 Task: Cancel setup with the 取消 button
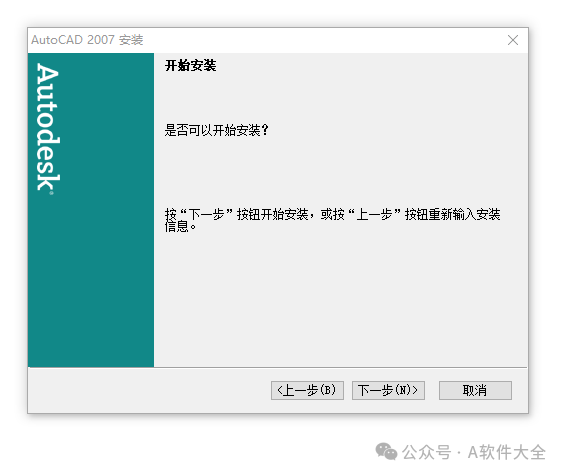tap(475, 390)
